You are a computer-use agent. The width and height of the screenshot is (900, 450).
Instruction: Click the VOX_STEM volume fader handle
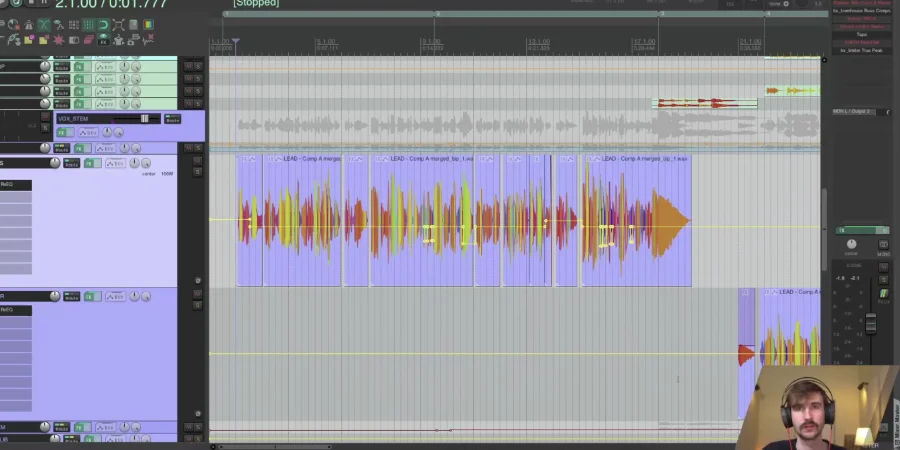click(144, 119)
